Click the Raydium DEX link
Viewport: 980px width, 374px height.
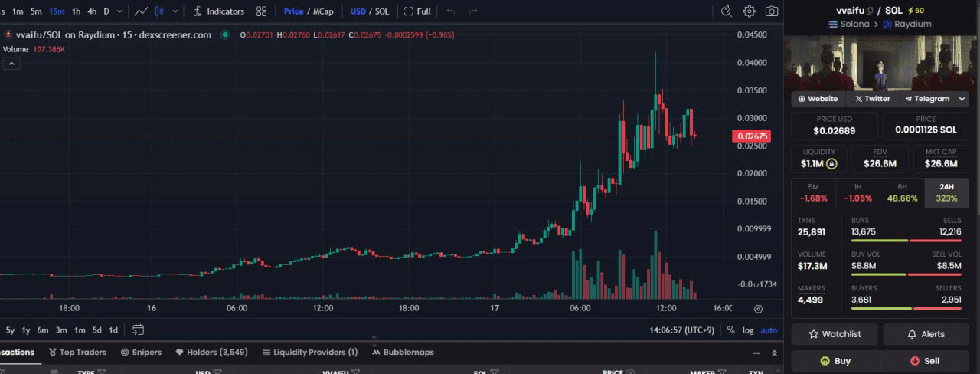[907, 24]
